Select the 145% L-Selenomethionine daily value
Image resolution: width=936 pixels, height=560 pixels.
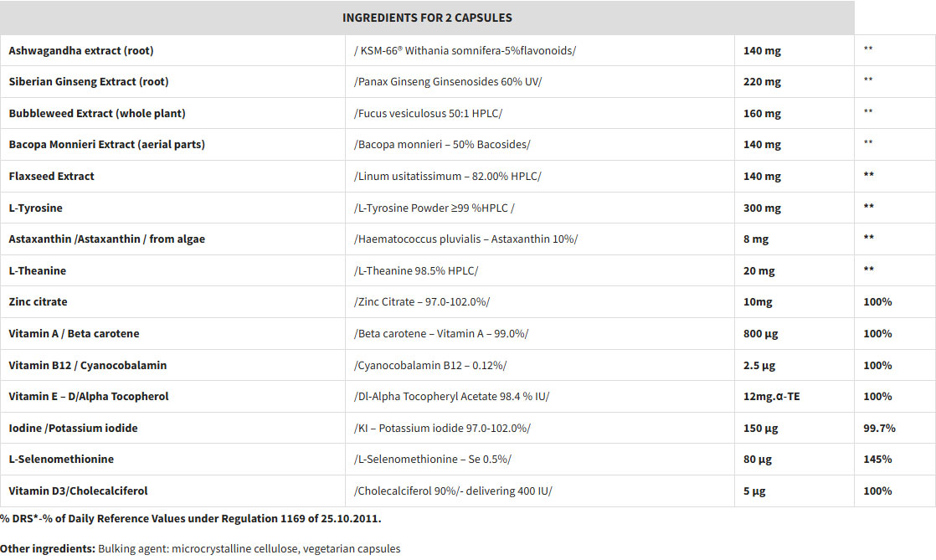pos(877,459)
